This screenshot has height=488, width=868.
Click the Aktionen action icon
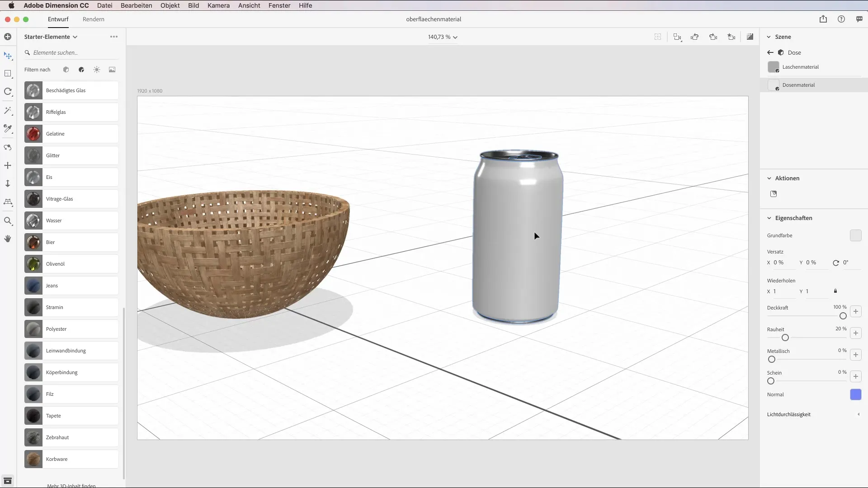(x=774, y=194)
